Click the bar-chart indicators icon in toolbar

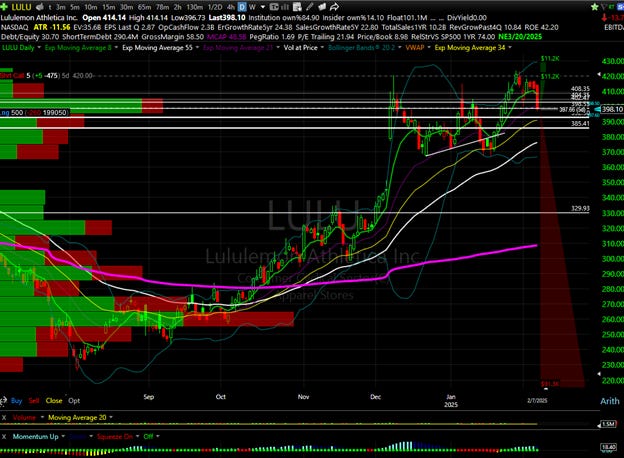(285, 7)
